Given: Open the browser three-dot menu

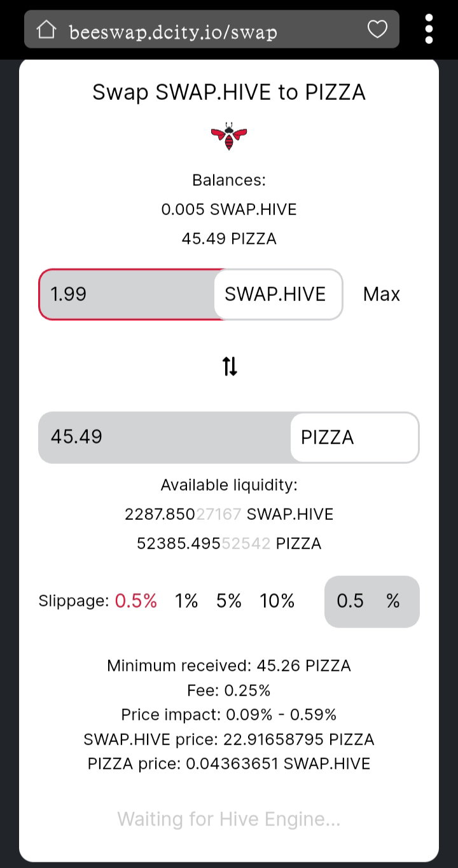Looking at the screenshot, I should 429,29.
